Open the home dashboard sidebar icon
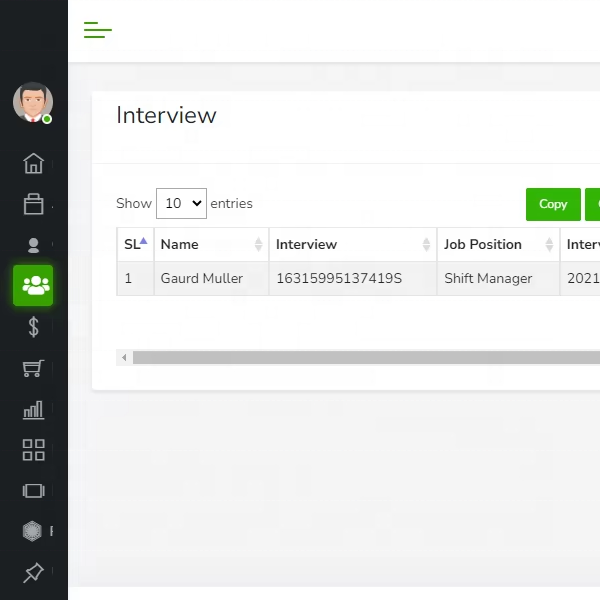The width and height of the screenshot is (600, 600). coord(34,163)
